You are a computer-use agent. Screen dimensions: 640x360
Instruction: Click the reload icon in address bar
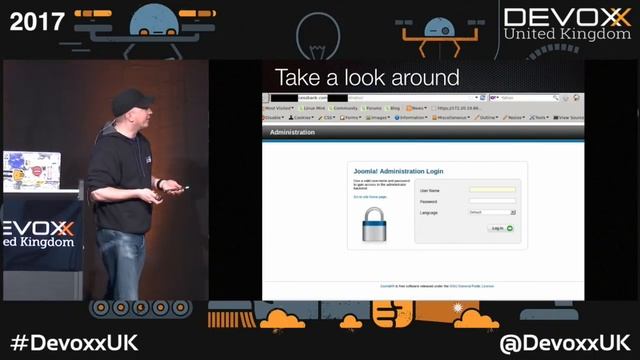(x=483, y=98)
